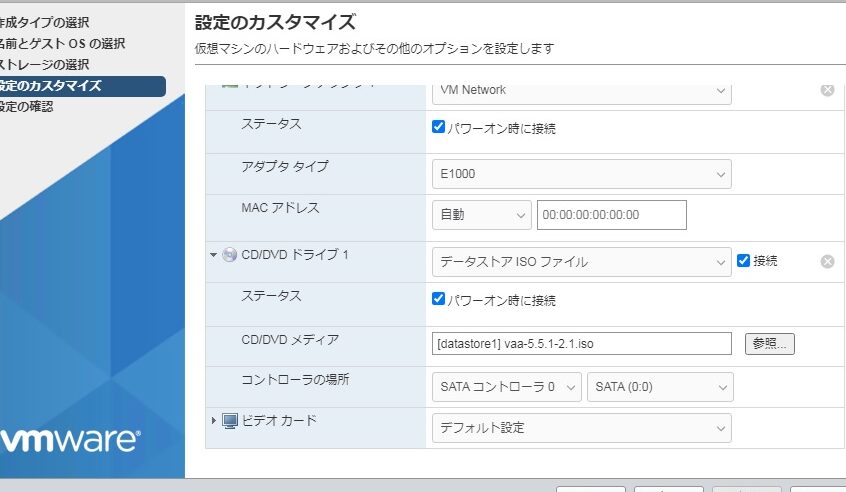Open the SATA コントローラ 0 dropdown
The width and height of the screenshot is (846, 492).
pyautogui.click(x=507, y=387)
